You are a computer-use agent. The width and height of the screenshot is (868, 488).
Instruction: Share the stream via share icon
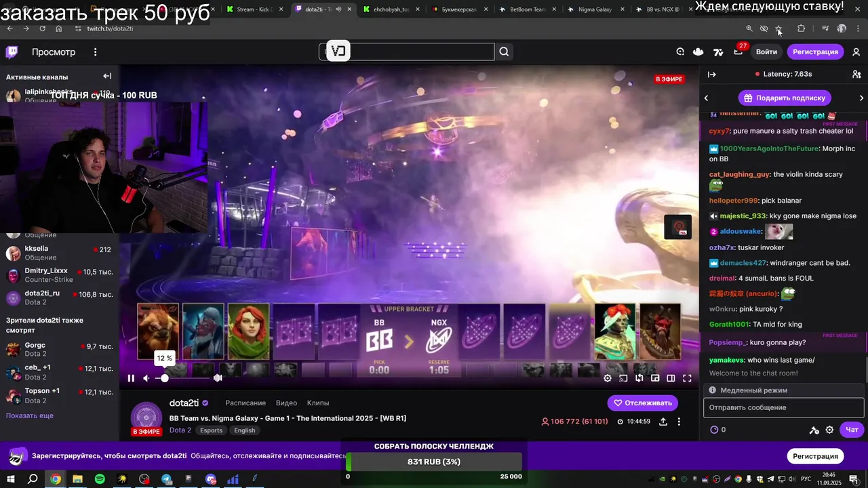(x=663, y=421)
